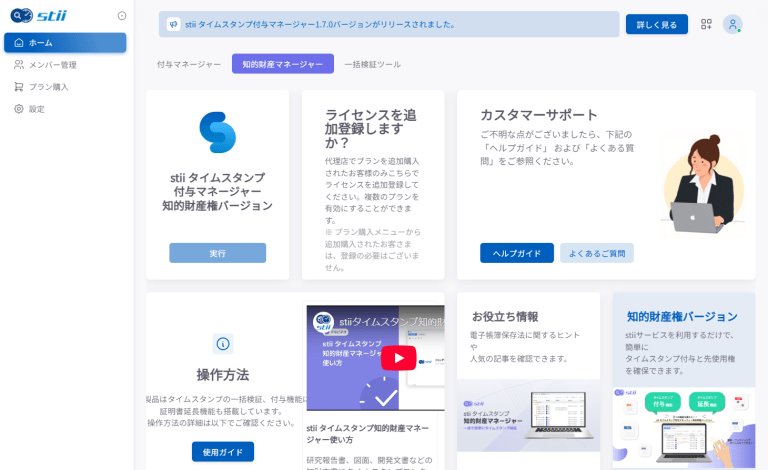
Task: Open the 使用ガイド button
Action: pyautogui.click(x=223, y=452)
